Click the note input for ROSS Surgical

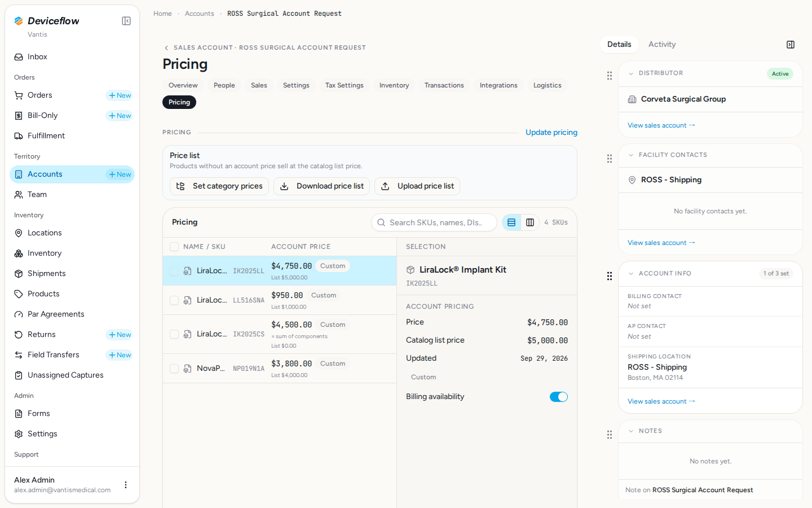(710, 490)
